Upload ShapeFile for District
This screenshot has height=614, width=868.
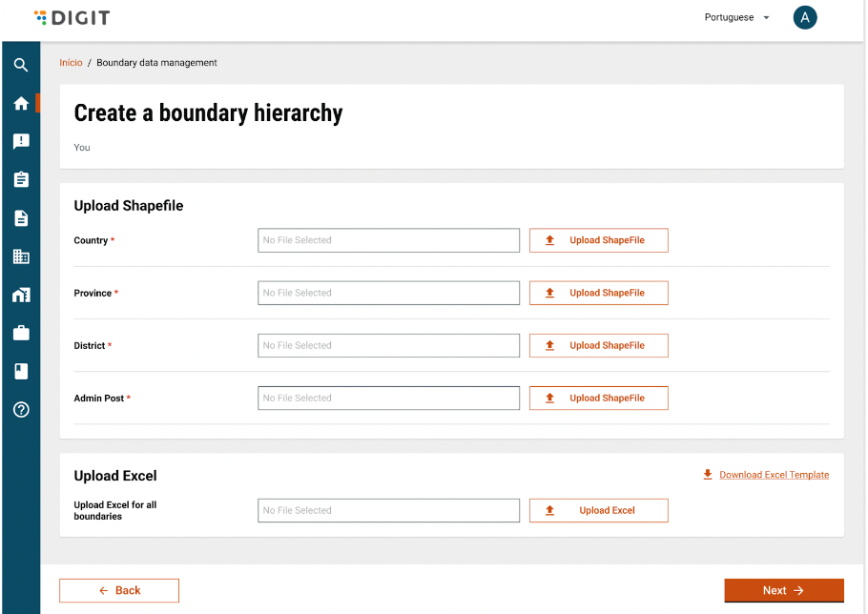(598, 345)
